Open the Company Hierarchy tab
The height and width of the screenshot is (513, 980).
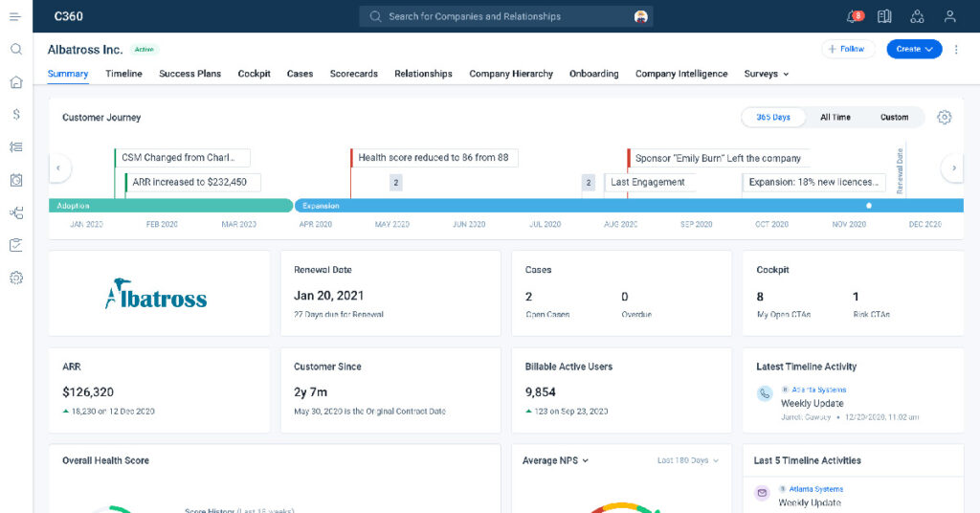coord(511,74)
